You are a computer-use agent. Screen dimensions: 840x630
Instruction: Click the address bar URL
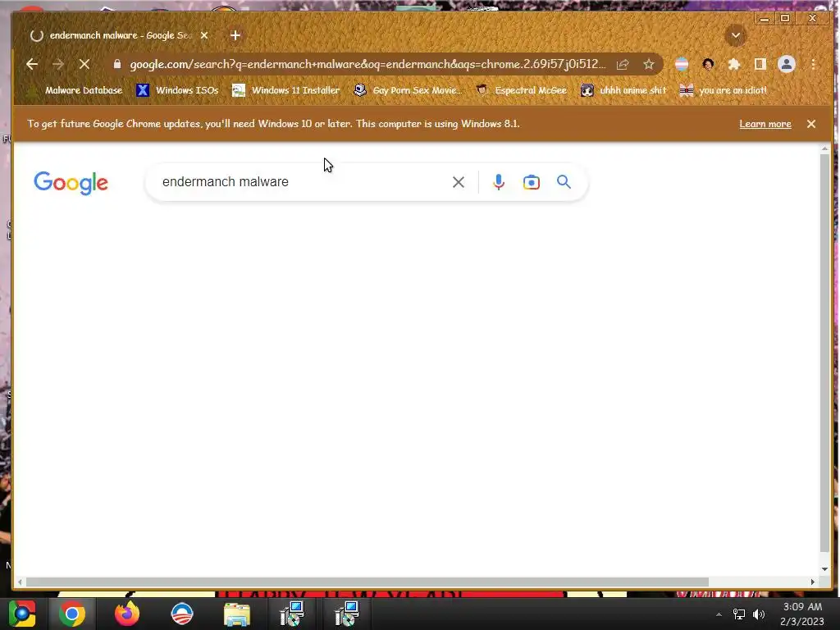click(x=367, y=64)
